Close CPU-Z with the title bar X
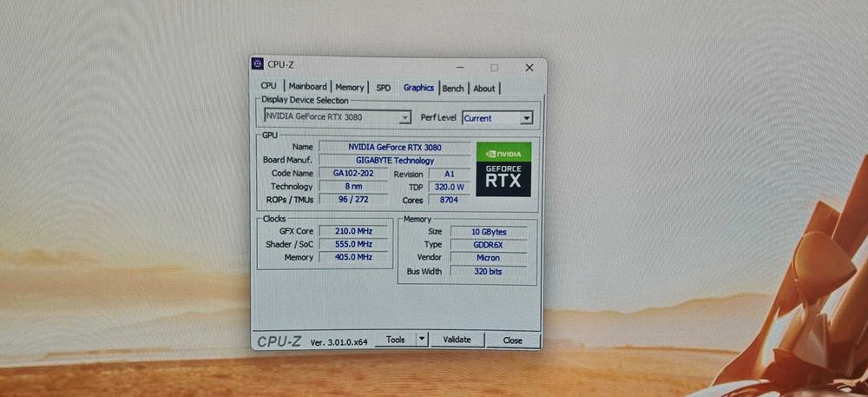 (529, 68)
